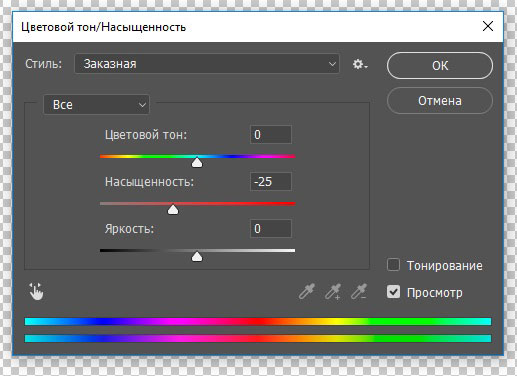Confirm with the OK button
The image size is (517, 376).
point(440,66)
